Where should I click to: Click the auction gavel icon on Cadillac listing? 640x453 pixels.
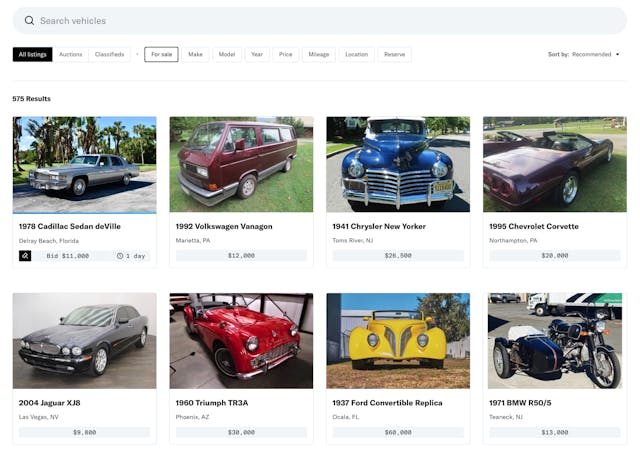(x=25, y=256)
